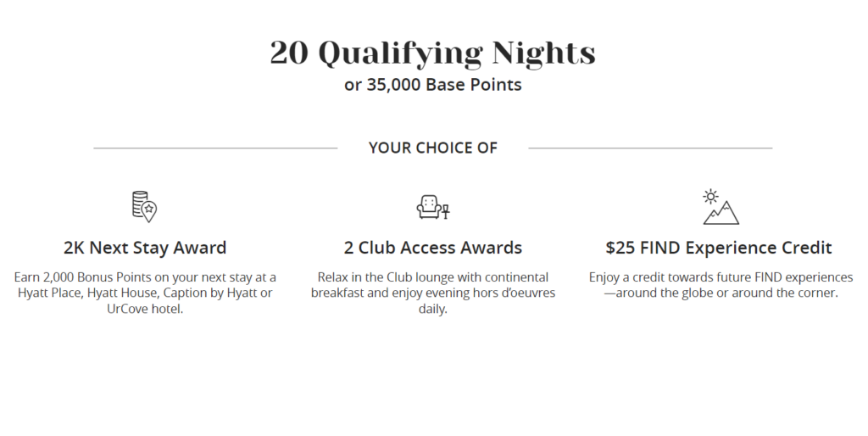Pick the $25 FIND Experience Credit title

tap(719, 248)
